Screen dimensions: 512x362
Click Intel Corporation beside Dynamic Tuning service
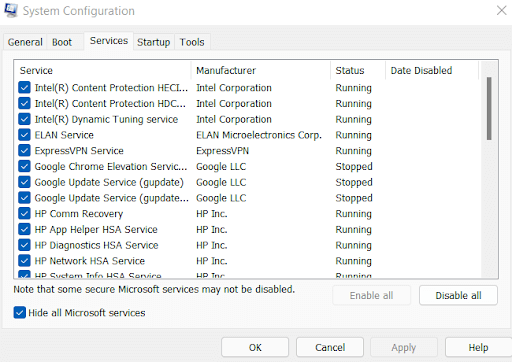click(234, 119)
